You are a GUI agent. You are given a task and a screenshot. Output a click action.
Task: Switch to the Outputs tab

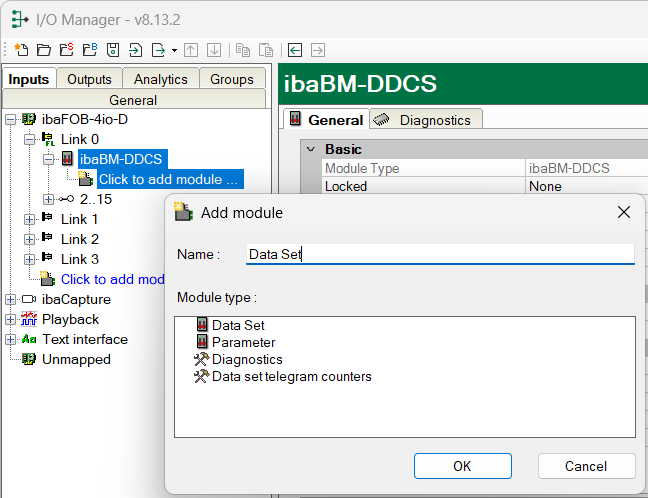pyautogui.click(x=89, y=79)
